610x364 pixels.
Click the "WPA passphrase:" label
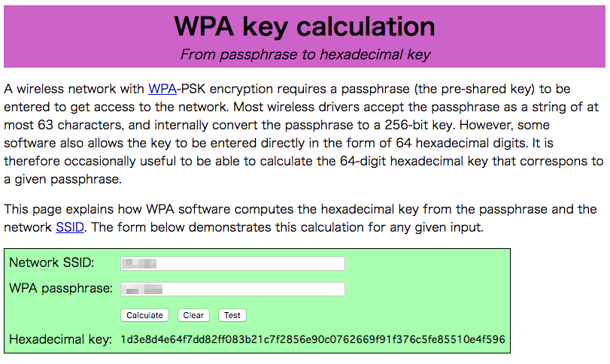coord(61,289)
